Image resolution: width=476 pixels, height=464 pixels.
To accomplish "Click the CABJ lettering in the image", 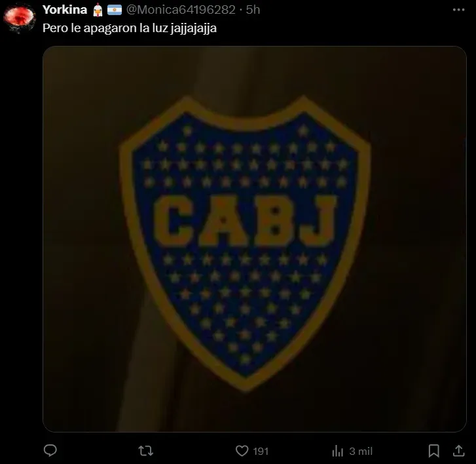I will 246,221.
